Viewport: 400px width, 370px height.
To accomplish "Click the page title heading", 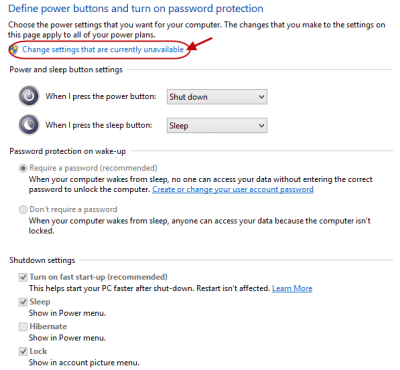I will pyautogui.click(x=136, y=8).
